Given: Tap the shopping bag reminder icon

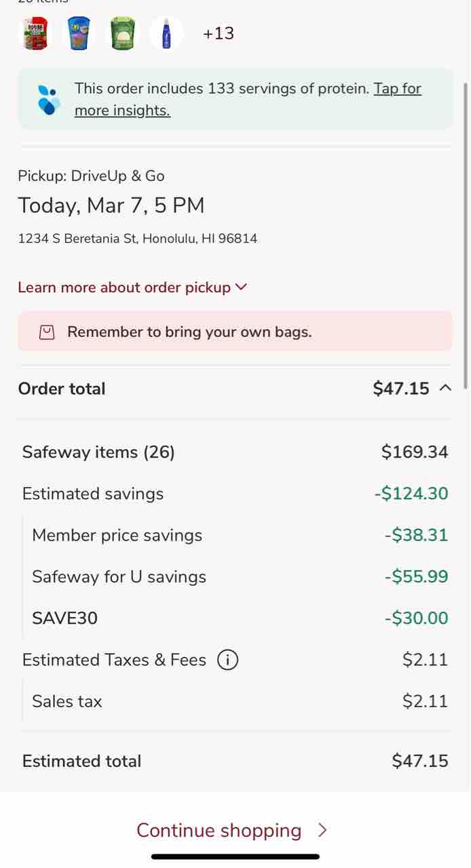Looking at the screenshot, I should pos(47,332).
